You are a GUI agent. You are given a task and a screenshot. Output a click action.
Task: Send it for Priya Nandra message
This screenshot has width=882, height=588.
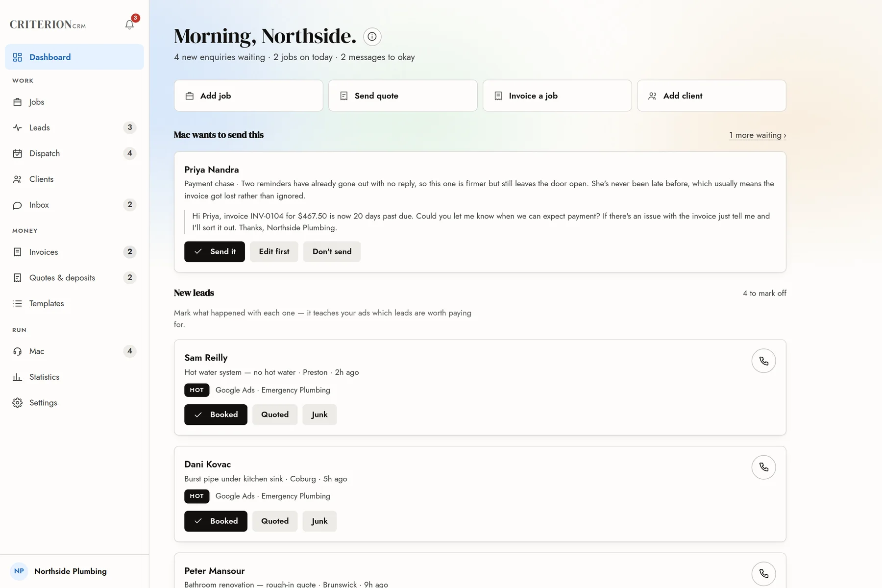click(x=215, y=251)
